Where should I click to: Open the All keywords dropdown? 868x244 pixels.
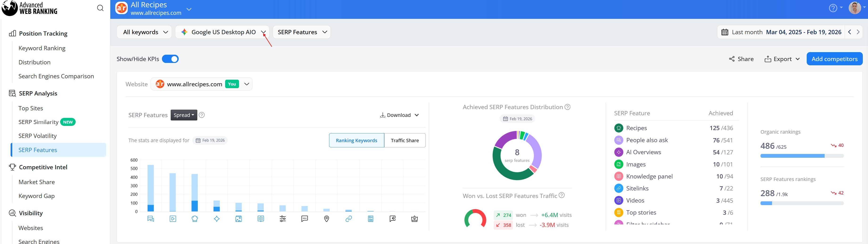click(x=144, y=32)
